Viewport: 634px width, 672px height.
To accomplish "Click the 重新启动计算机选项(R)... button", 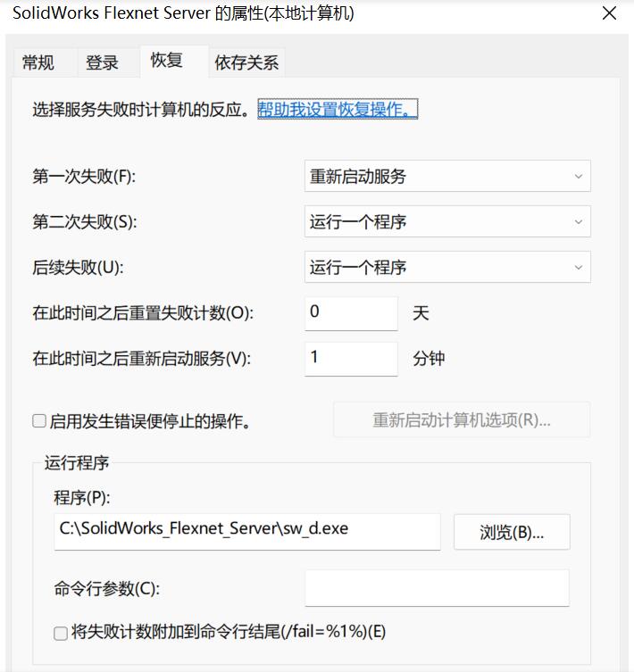I will [x=462, y=420].
